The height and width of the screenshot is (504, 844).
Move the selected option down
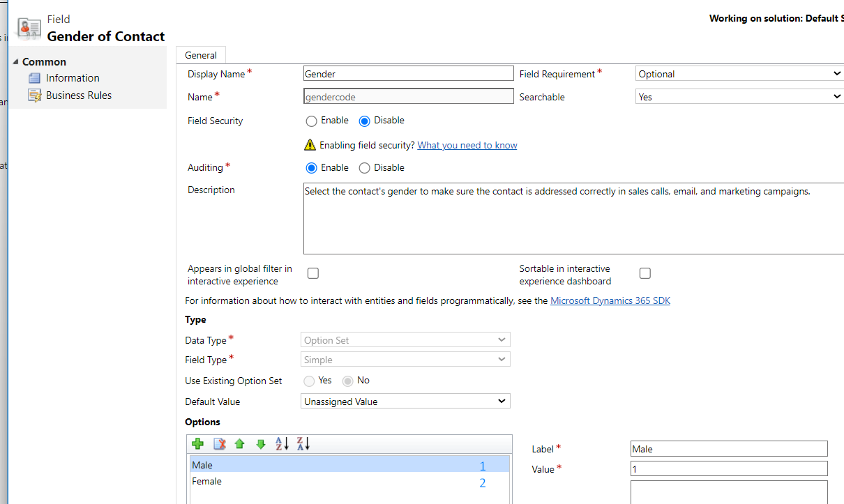pyautogui.click(x=260, y=443)
